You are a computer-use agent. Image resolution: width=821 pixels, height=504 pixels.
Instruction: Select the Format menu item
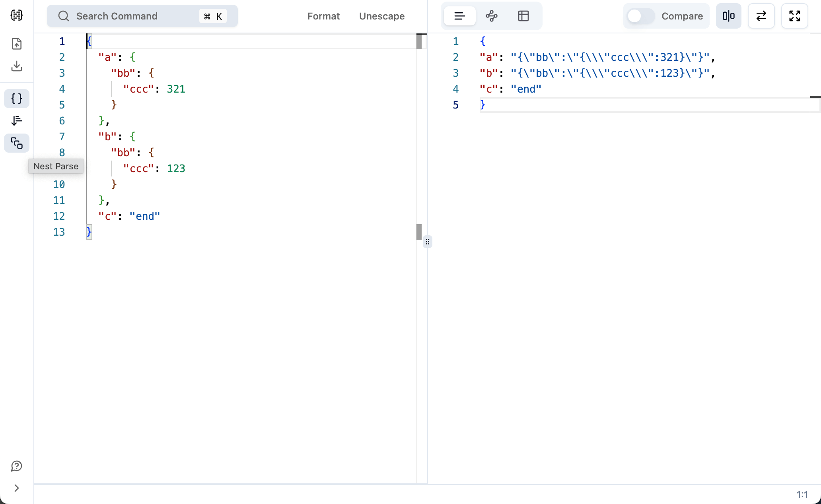(x=324, y=16)
